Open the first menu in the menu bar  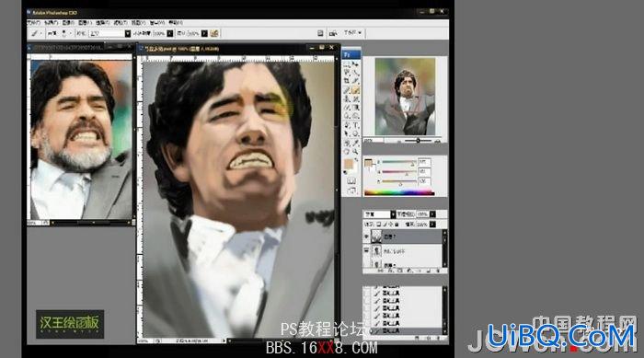33,23
